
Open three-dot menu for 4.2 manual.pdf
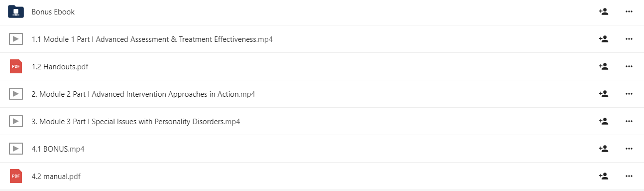(629, 176)
